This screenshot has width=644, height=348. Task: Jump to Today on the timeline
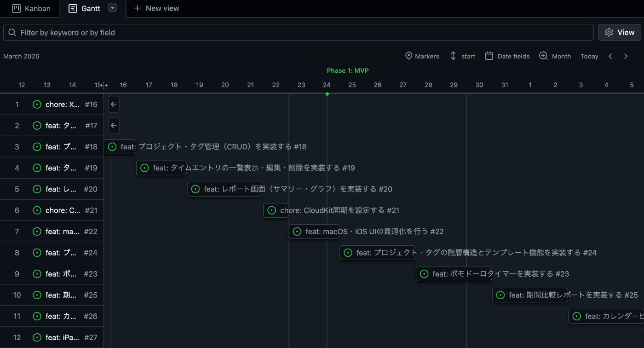click(x=589, y=56)
